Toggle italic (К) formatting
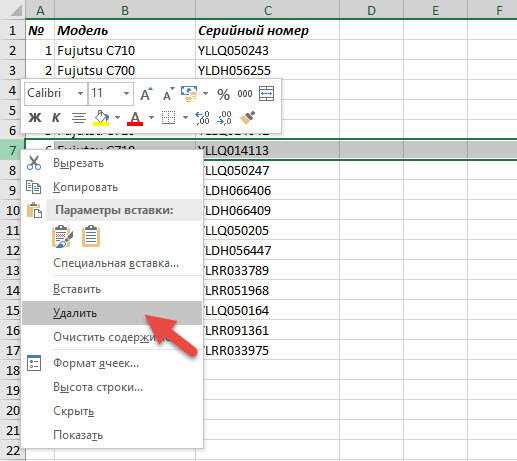517x461 pixels. (56, 117)
